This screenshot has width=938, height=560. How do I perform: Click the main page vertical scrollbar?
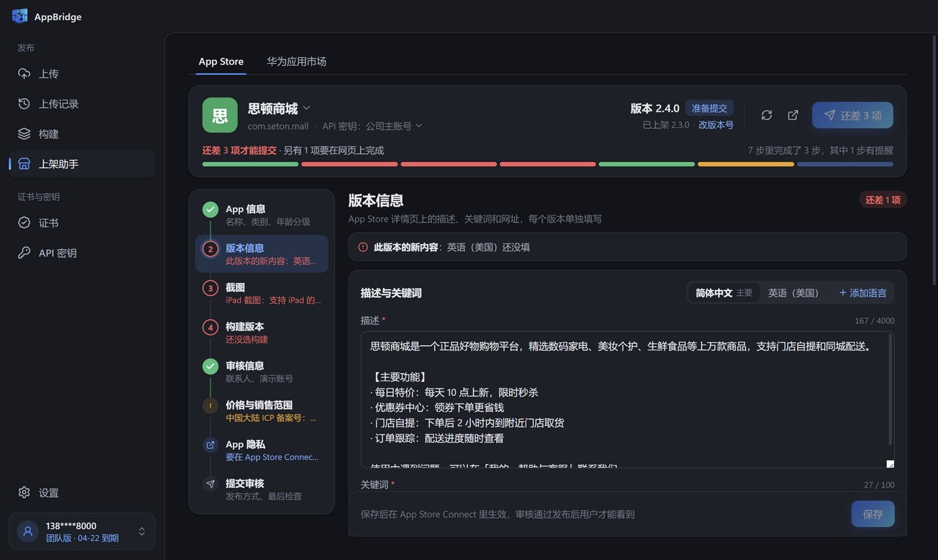[934, 159]
